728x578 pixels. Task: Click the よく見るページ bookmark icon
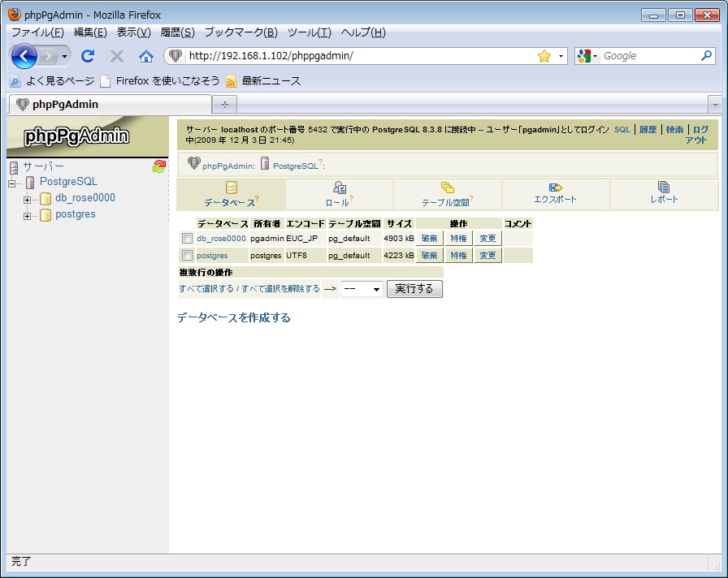click(15, 82)
